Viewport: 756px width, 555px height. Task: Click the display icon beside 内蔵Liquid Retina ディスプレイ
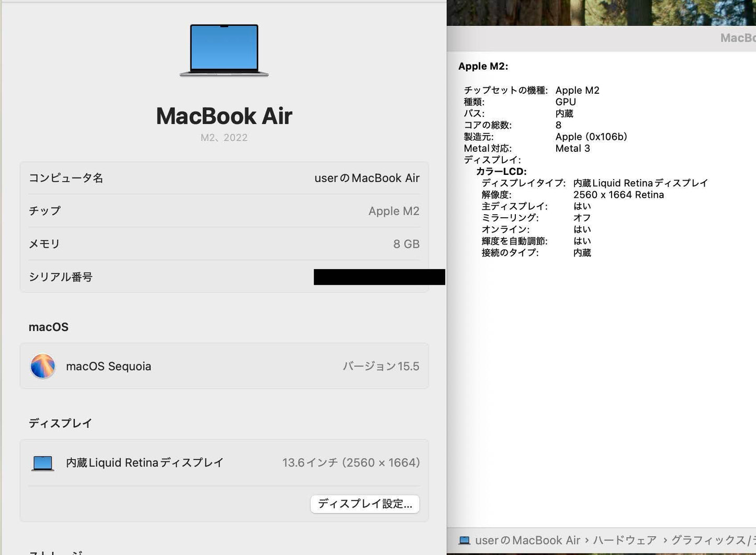42,463
